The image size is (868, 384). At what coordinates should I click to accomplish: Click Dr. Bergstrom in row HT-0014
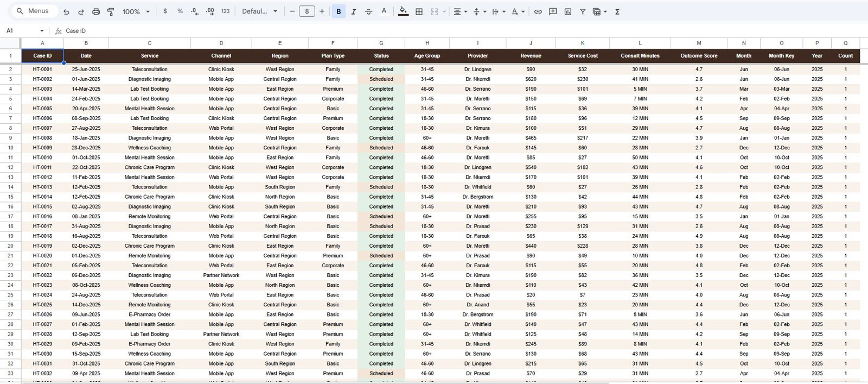pyautogui.click(x=478, y=197)
